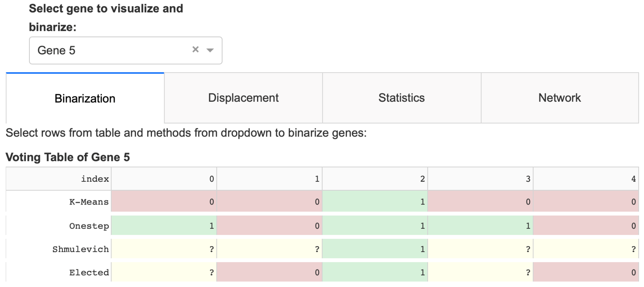Viewport: 644px width, 287px height.
Task: Switch to the Displacement tab
Action: pos(243,98)
